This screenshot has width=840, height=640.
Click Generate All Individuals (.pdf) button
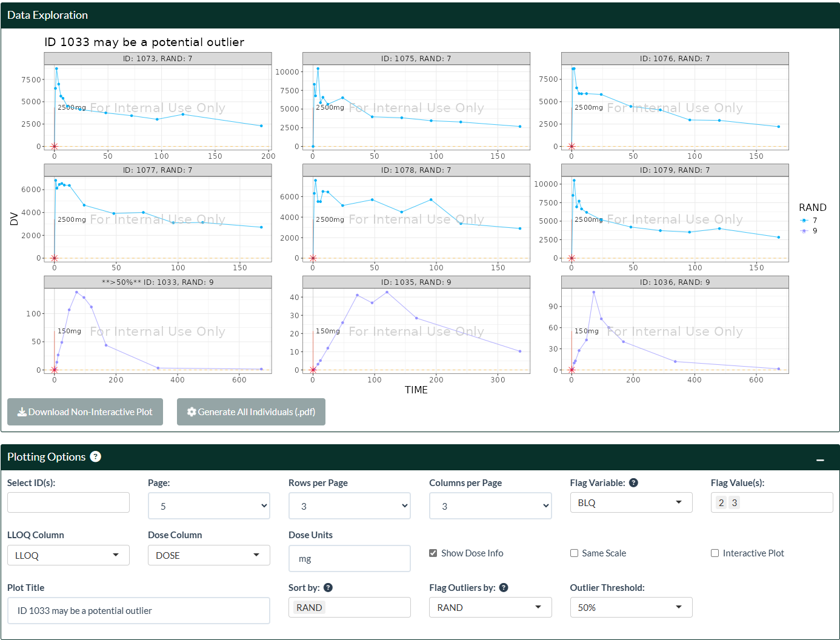coord(251,412)
